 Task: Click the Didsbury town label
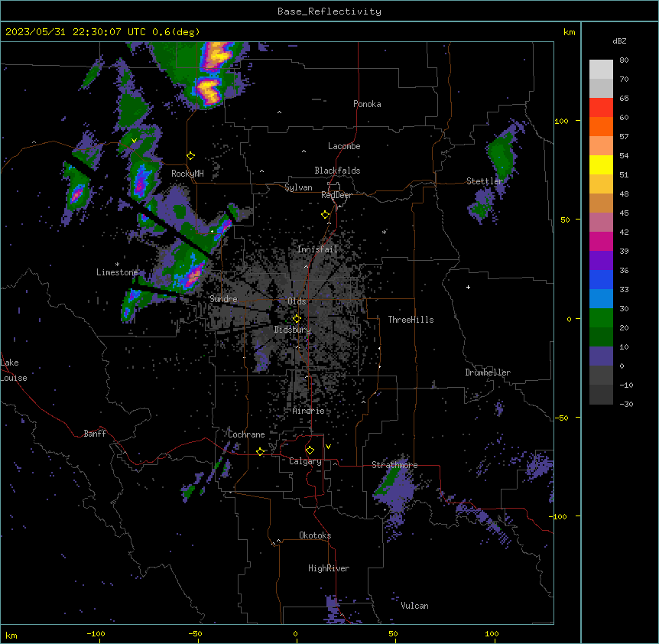[x=293, y=330]
